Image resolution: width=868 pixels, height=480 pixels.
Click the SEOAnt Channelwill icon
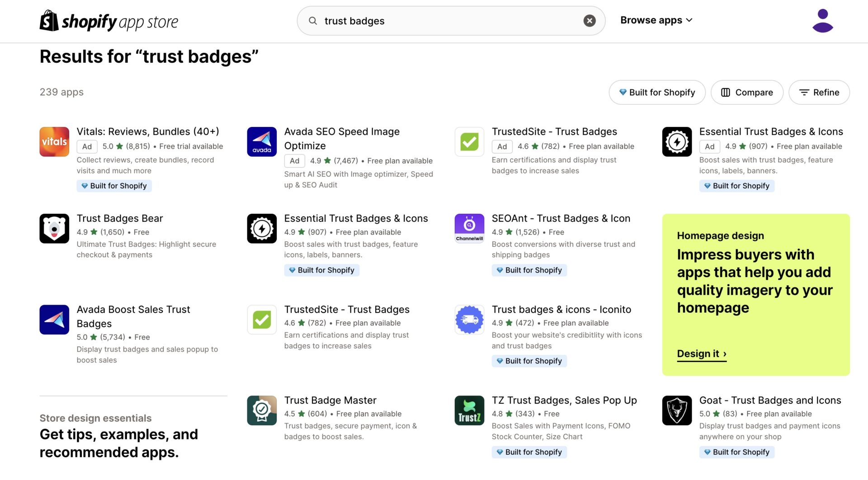click(469, 229)
